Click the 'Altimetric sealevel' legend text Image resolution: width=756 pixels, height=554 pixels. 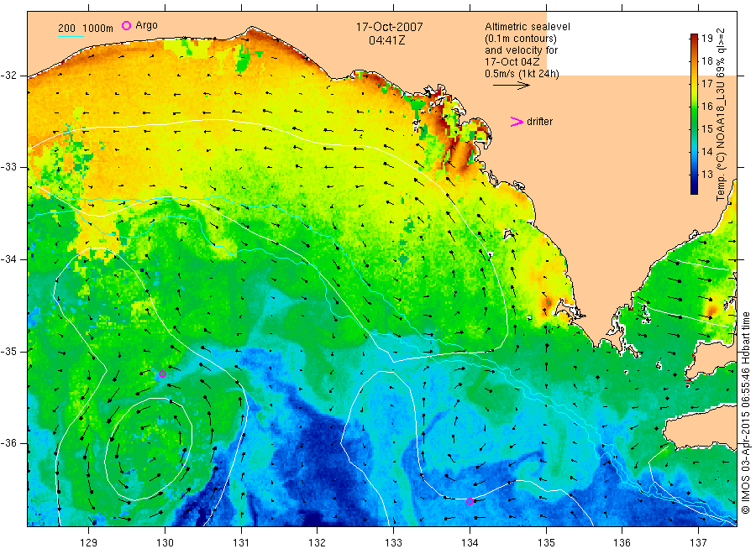528,27
